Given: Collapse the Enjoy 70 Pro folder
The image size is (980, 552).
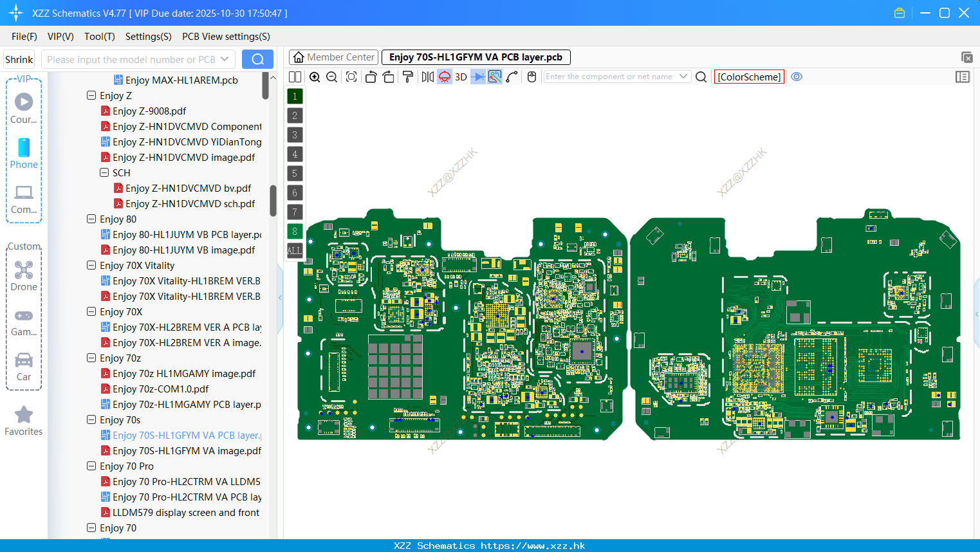Looking at the screenshot, I should coord(91,466).
